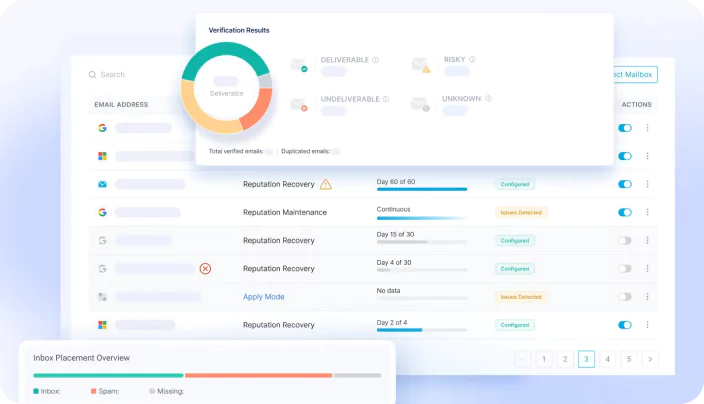Click the Configured badge in the Day 2 of 4 row
Screen dimensions: 704x404
pyautogui.click(x=515, y=325)
